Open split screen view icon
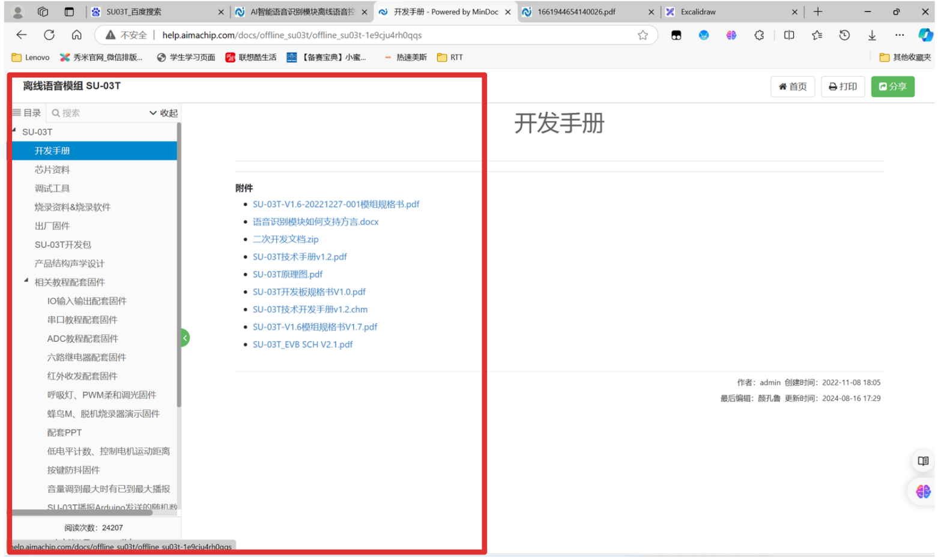This screenshot has height=560, width=938. pos(789,35)
